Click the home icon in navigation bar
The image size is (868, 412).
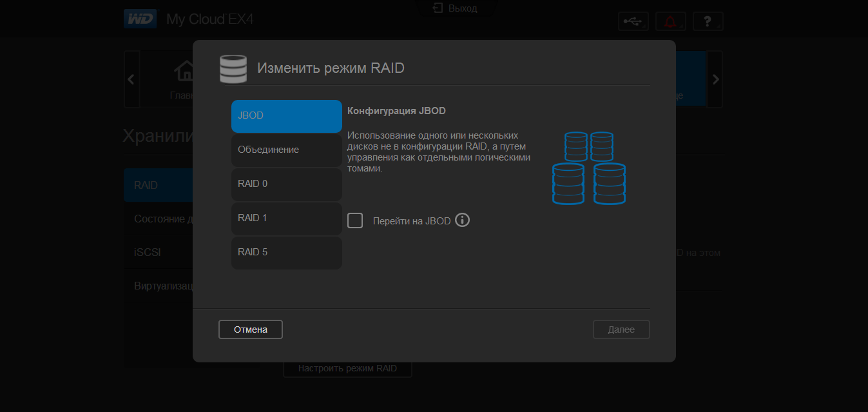(x=184, y=71)
